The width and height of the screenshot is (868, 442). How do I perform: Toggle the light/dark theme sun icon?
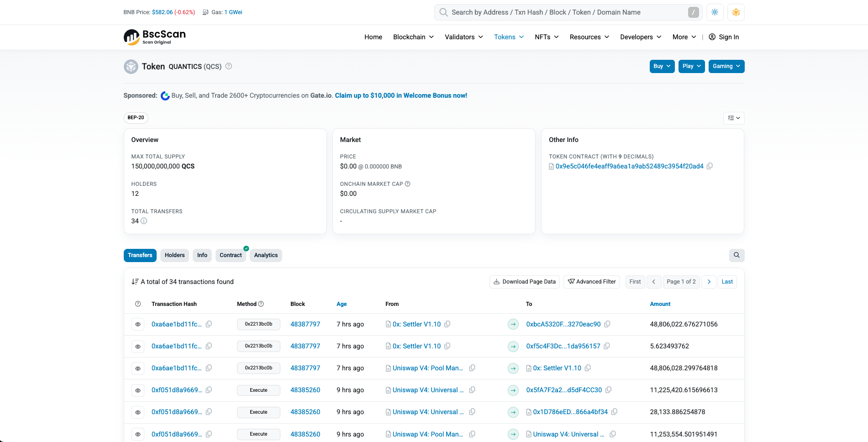point(715,12)
